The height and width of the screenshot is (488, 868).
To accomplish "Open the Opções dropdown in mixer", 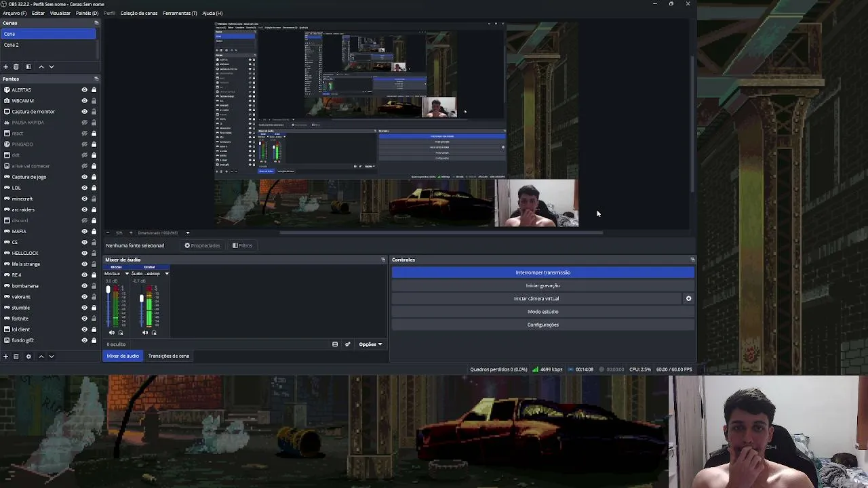I will [x=370, y=344].
